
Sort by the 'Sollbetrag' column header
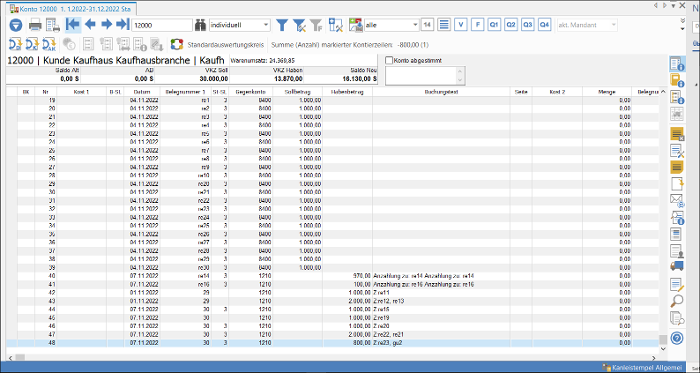(297, 91)
